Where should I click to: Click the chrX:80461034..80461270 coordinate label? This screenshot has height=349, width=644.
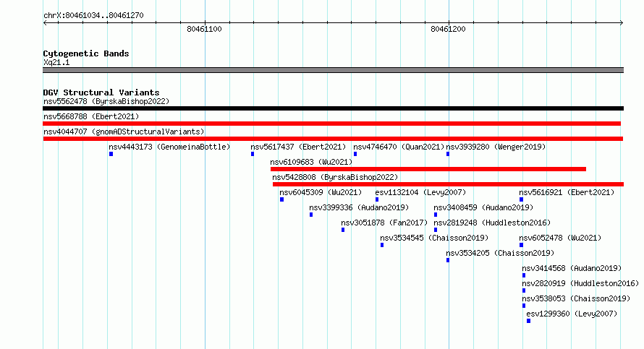pyautogui.click(x=93, y=16)
